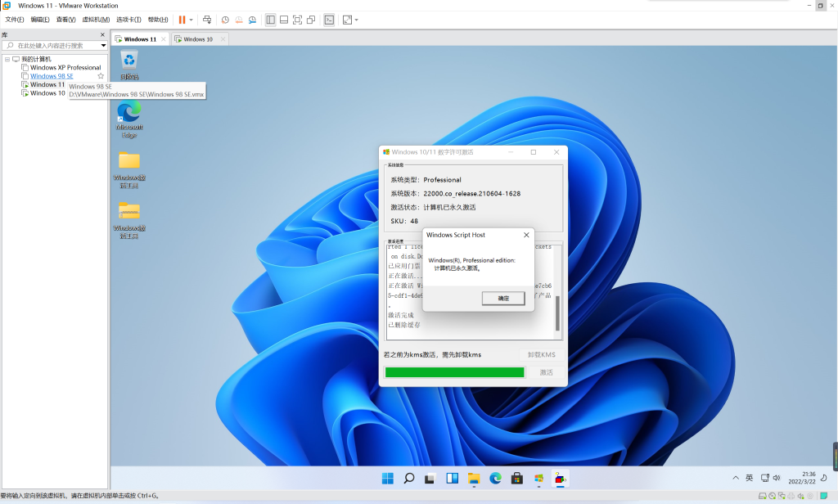Toggle the library sidebar view icon
This screenshot has width=838, height=504.
tap(270, 20)
